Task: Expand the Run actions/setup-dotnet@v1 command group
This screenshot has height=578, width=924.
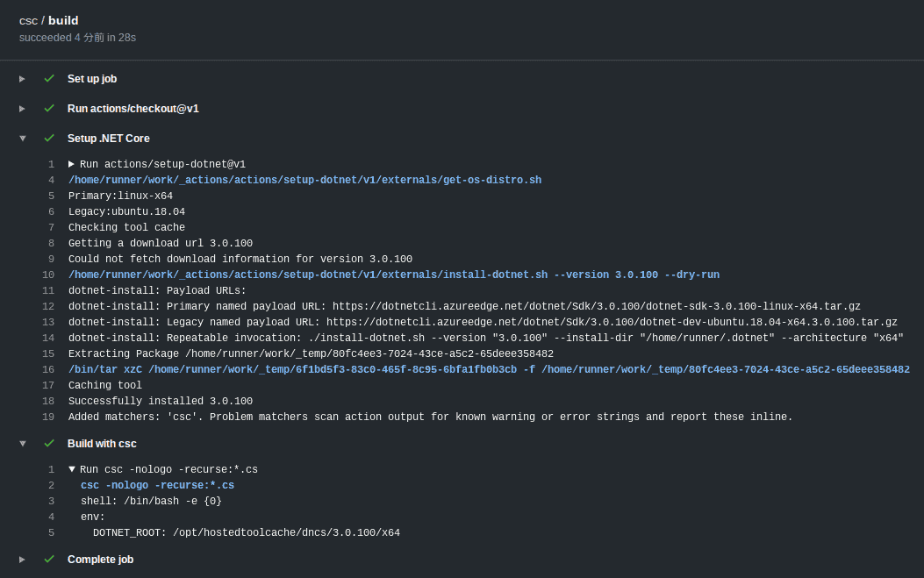Action: tap(72, 164)
